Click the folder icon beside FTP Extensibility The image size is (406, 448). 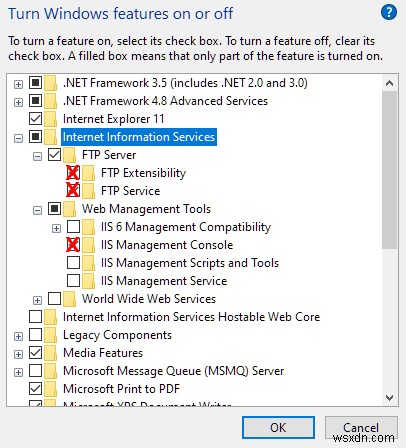(x=89, y=173)
